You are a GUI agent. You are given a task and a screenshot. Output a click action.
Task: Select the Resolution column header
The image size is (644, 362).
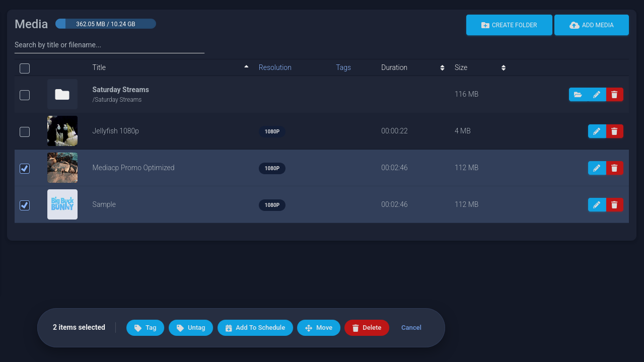275,67
